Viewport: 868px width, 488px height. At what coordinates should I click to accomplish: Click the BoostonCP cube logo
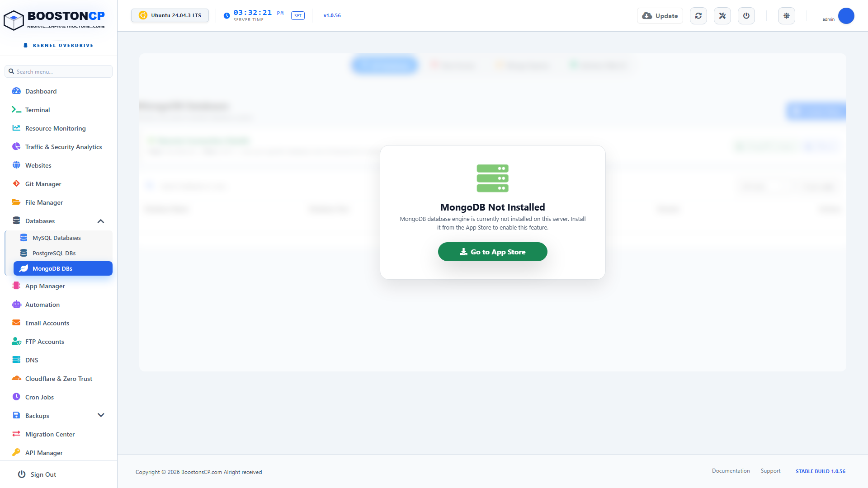(x=14, y=20)
